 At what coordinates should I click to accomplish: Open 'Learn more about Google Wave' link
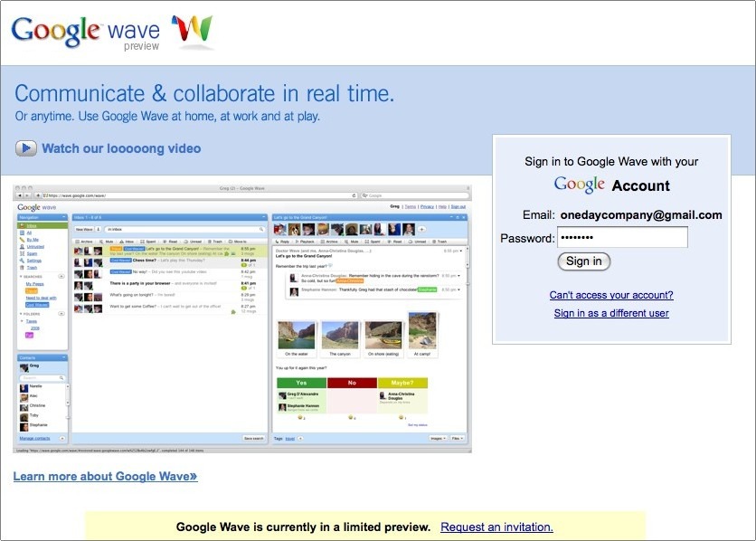[x=105, y=477]
